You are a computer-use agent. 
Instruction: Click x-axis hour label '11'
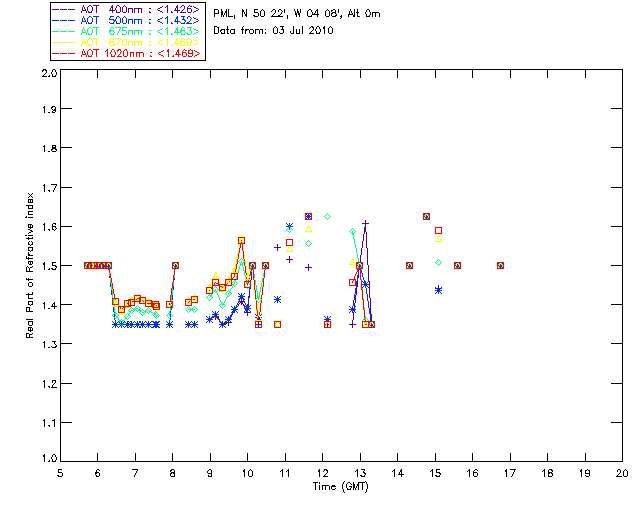(285, 473)
